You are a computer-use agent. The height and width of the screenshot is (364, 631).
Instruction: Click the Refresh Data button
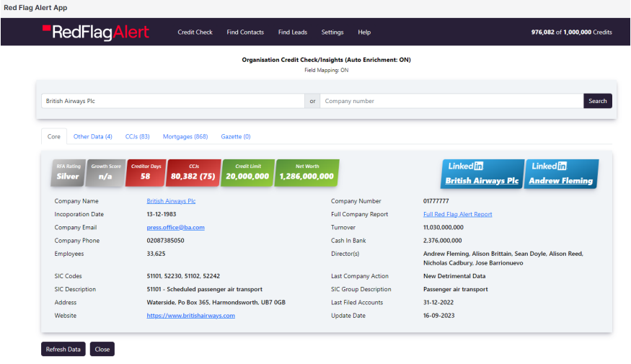pyautogui.click(x=63, y=349)
